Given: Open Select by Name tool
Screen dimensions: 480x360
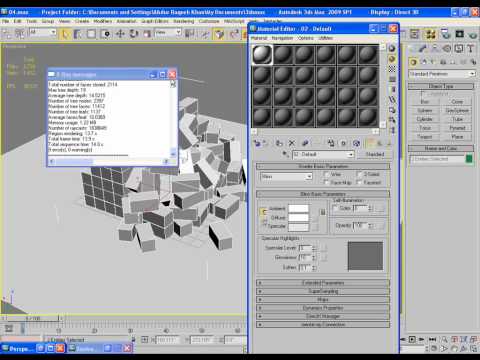Looking at the screenshot, I should [78, 34].
